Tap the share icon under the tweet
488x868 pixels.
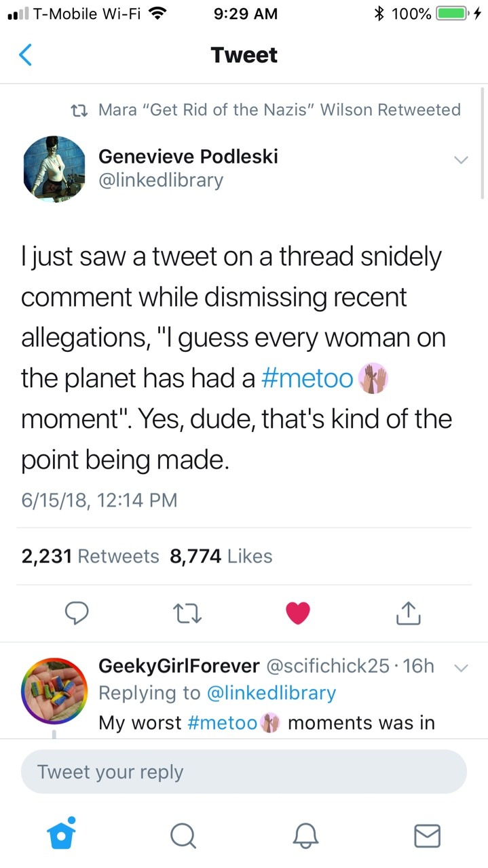[408, 612]
